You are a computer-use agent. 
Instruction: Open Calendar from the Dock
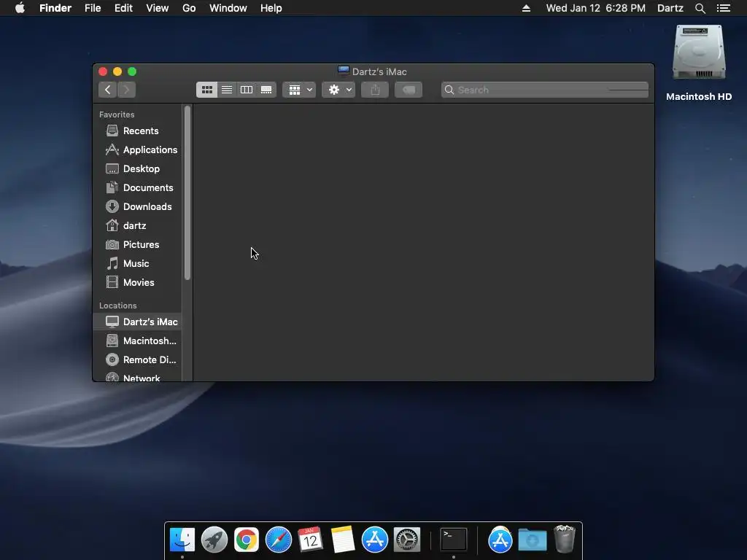[x=311, y=540]
